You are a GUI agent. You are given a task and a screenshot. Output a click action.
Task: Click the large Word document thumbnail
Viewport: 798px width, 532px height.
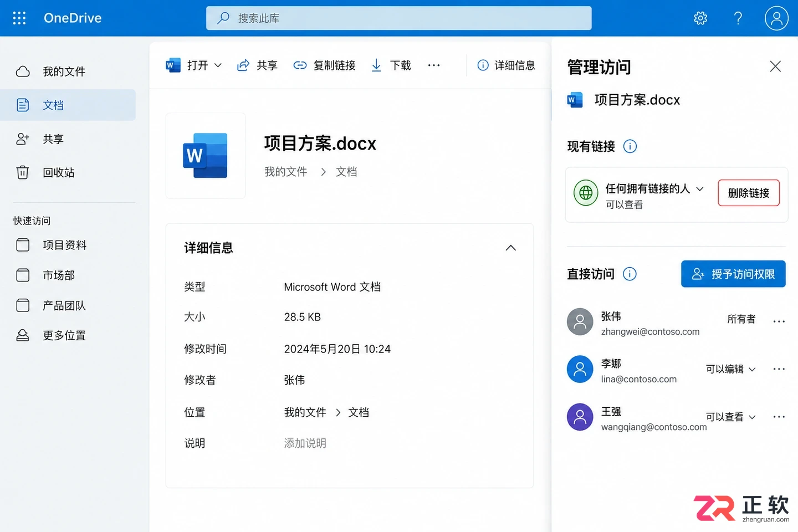(x=206, y=156)
